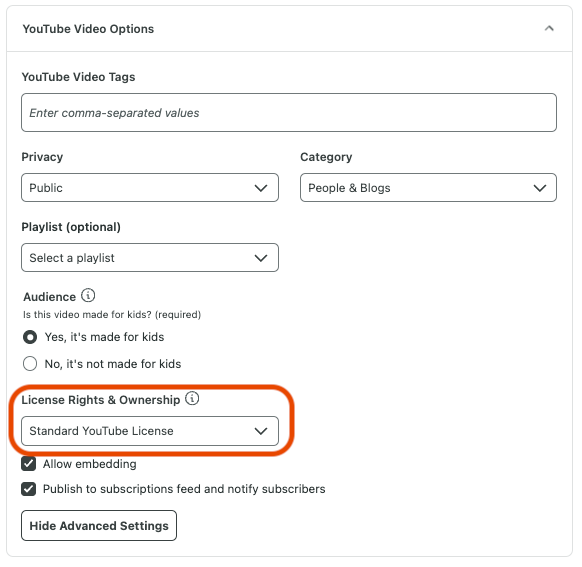Click the chevron arrow in Privacy dropdown
Screen dimensions: 582x567
coord(261,188)
